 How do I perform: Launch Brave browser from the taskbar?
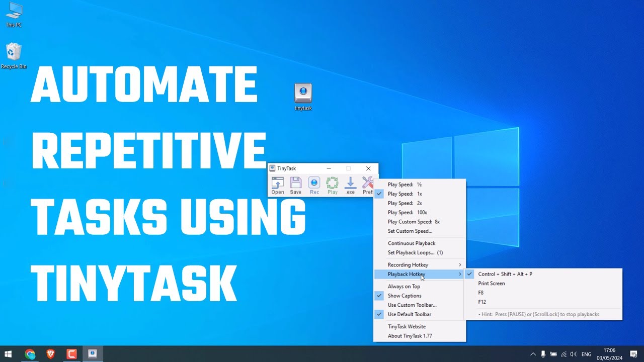[x=51, y=354]
